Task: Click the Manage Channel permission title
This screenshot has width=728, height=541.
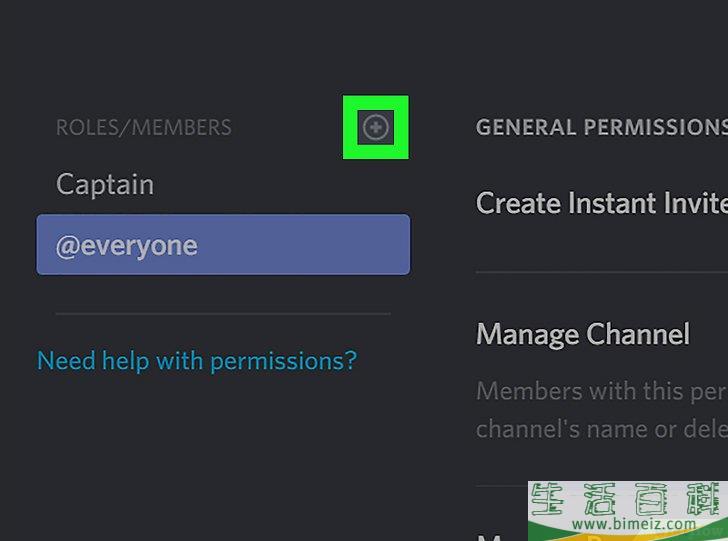Action: tap(583, 334)
